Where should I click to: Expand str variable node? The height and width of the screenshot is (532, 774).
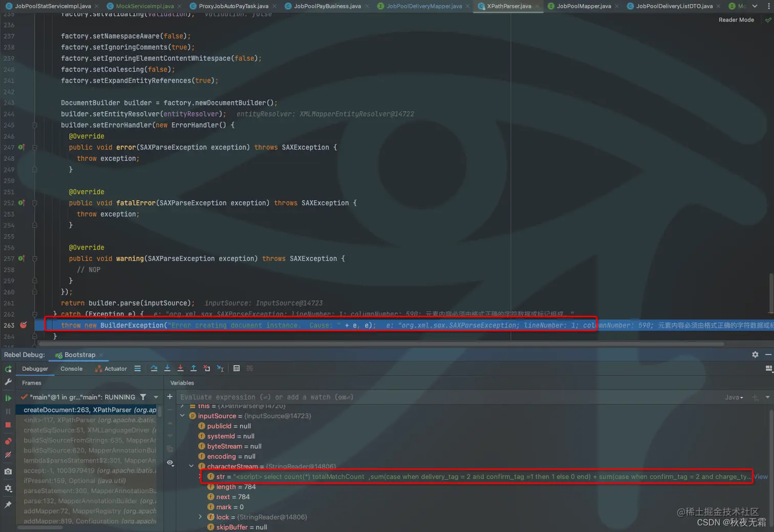pyautogui.click(x=200, y=477)
